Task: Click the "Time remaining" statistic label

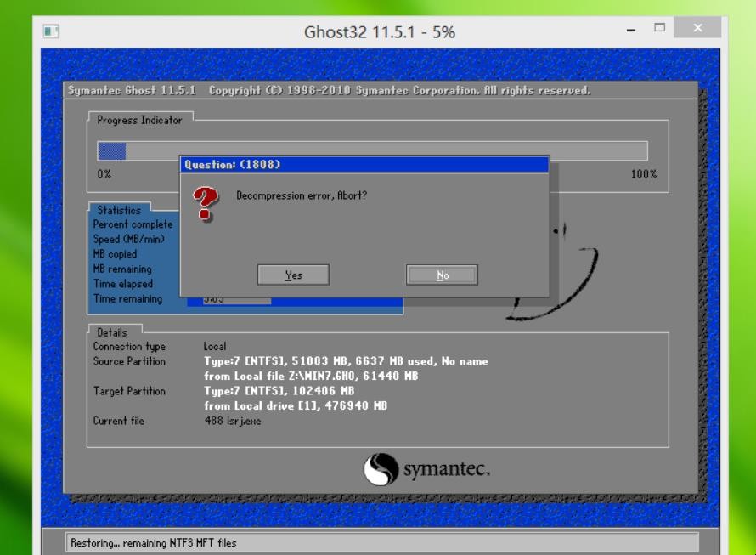Action: 127,298
